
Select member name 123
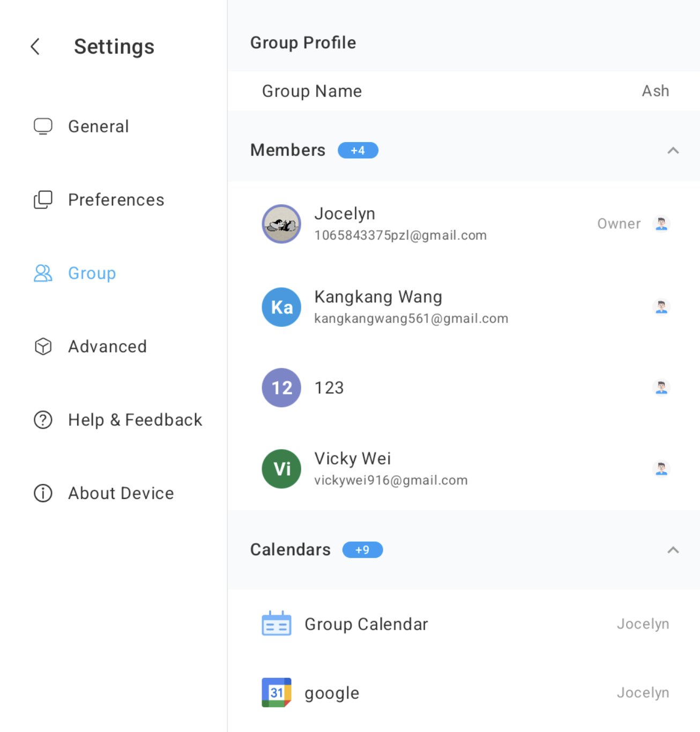pos(329,387)
